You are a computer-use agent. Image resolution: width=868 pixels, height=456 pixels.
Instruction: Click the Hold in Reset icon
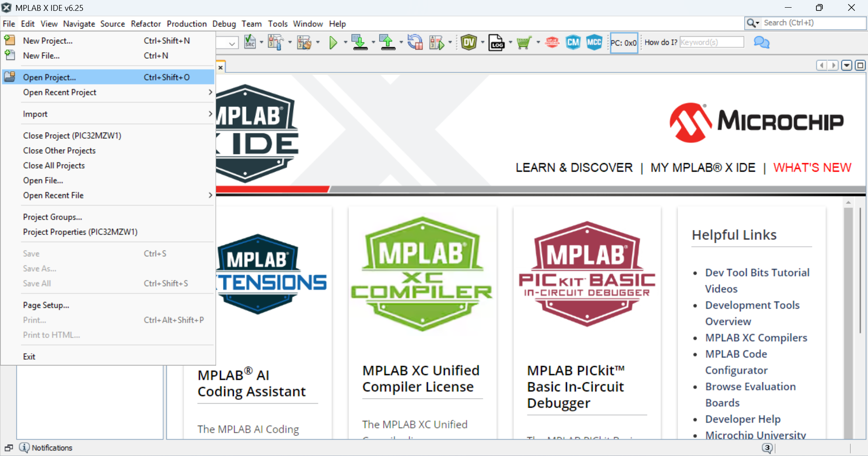pyautogui.click(x=415, y=42)
